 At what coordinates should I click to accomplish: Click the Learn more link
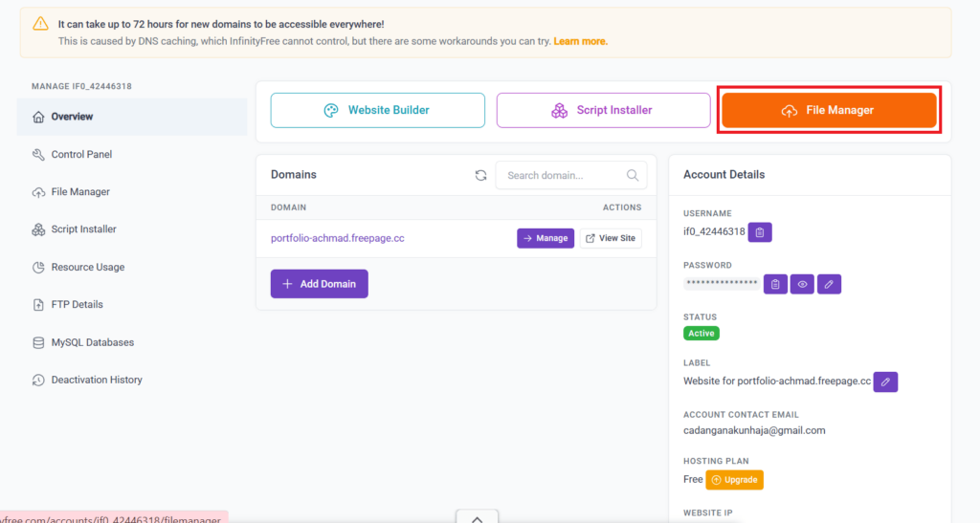[x=580, y=41]
